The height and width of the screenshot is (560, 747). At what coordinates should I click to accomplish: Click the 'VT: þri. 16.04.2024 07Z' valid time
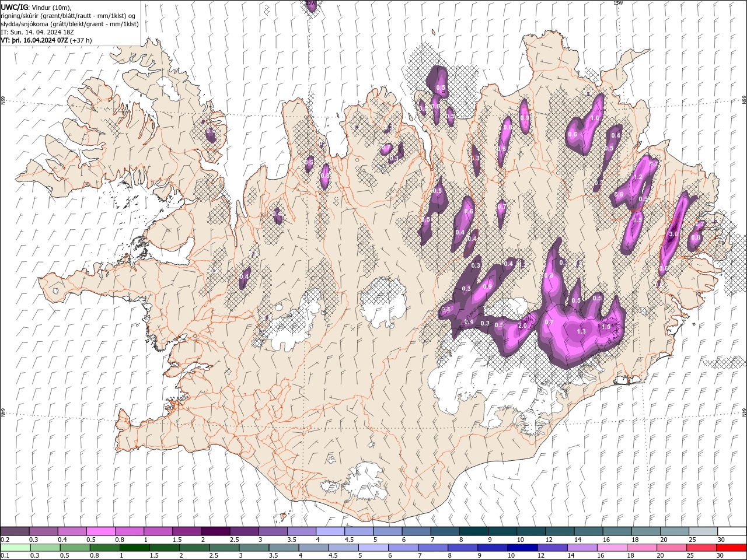coord(34,40)
